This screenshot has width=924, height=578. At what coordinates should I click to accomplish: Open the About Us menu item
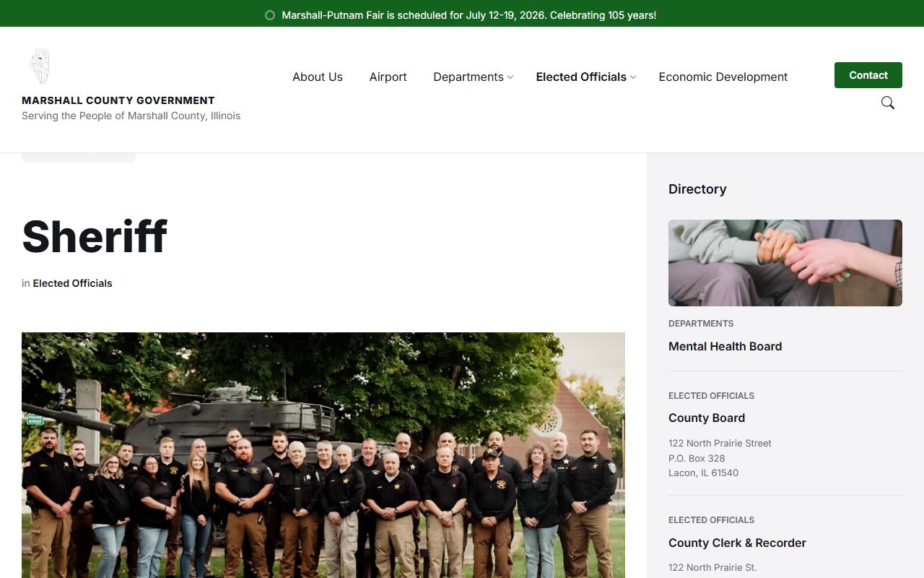pyautogui.click(x=318, y=77)
